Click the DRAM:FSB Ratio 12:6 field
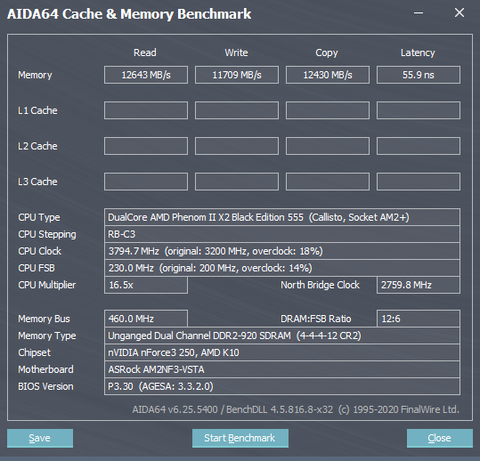The width and height of the screenshot is (480, 461). tap(418, 319)
